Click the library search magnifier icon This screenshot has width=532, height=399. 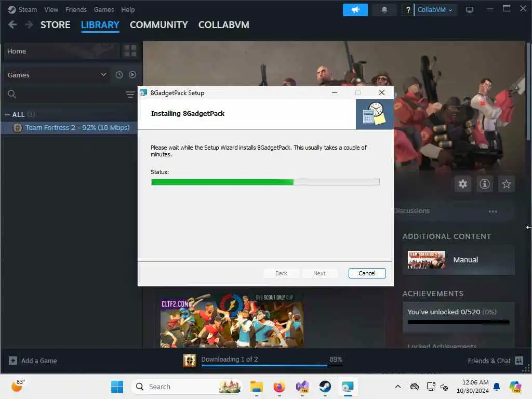(x=12, y=94)
